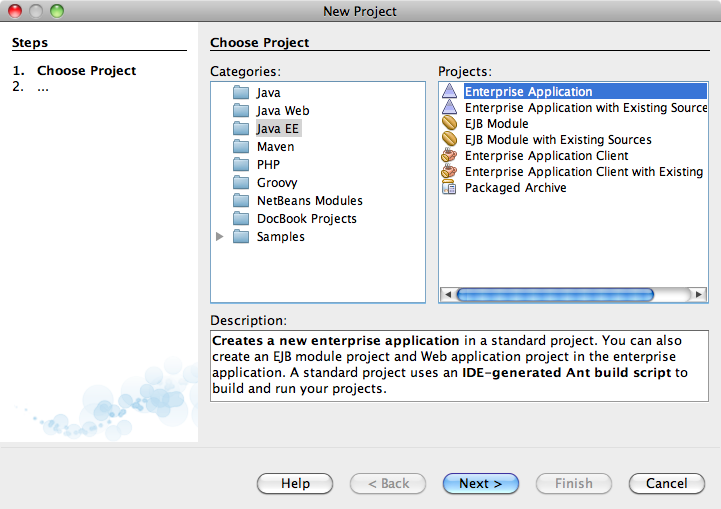Click the Help button
Image resolution: width=721 pixels, height=509 pixels.
tap(295, 483)
